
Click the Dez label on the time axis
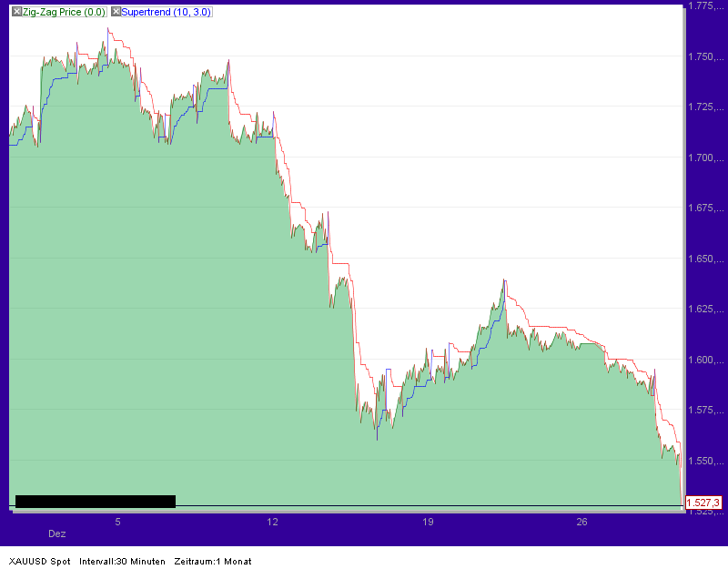click(56, 534)
